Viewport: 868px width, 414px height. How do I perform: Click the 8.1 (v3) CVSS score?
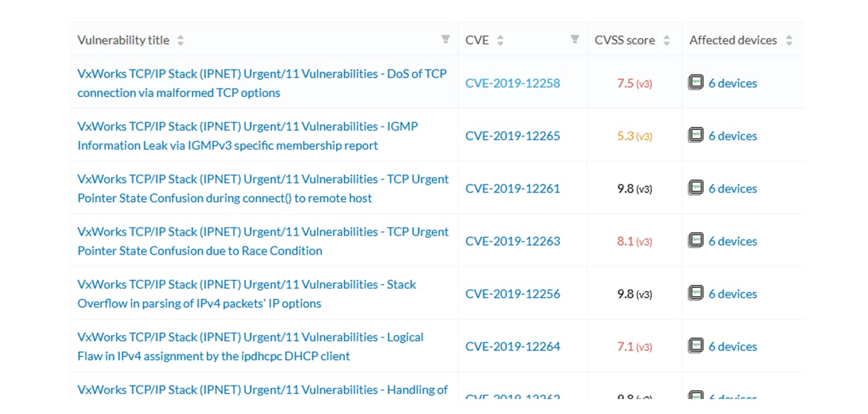(635, 241)
